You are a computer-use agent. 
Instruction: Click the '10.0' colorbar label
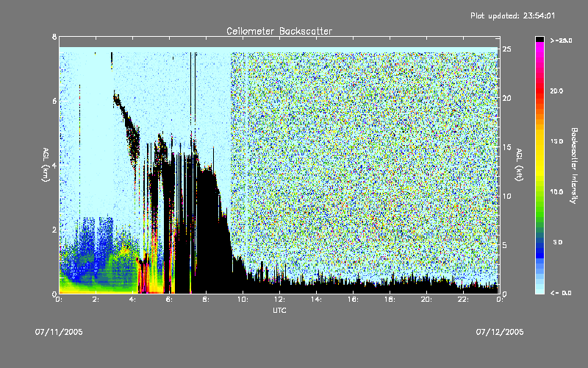tap(556, 192)
